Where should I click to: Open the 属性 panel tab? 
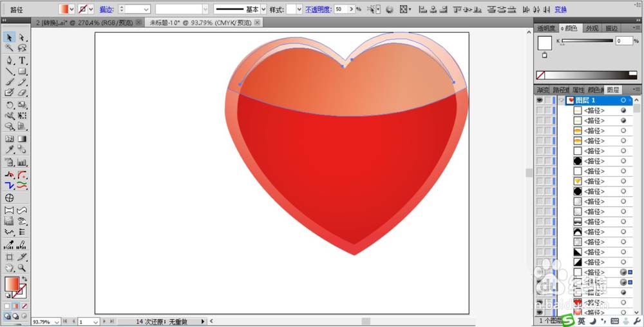(578, 90)
